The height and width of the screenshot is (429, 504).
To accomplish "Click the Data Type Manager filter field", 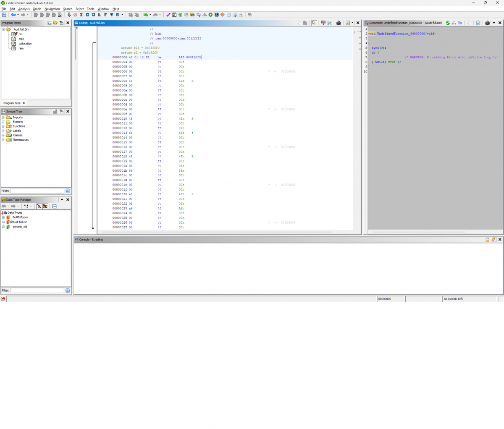I will (x=37, y=290).
